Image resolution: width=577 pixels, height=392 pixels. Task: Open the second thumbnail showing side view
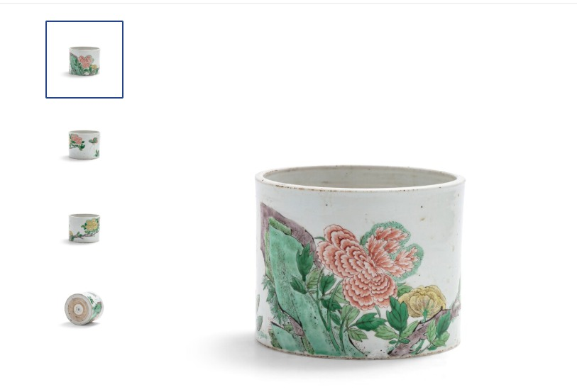(x=84, y=145)
